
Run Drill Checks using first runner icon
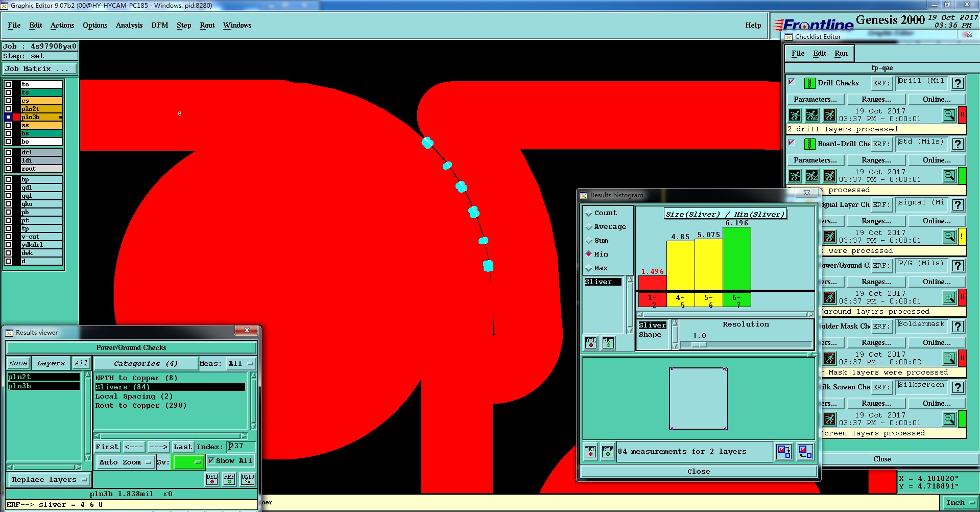point(795,115)
